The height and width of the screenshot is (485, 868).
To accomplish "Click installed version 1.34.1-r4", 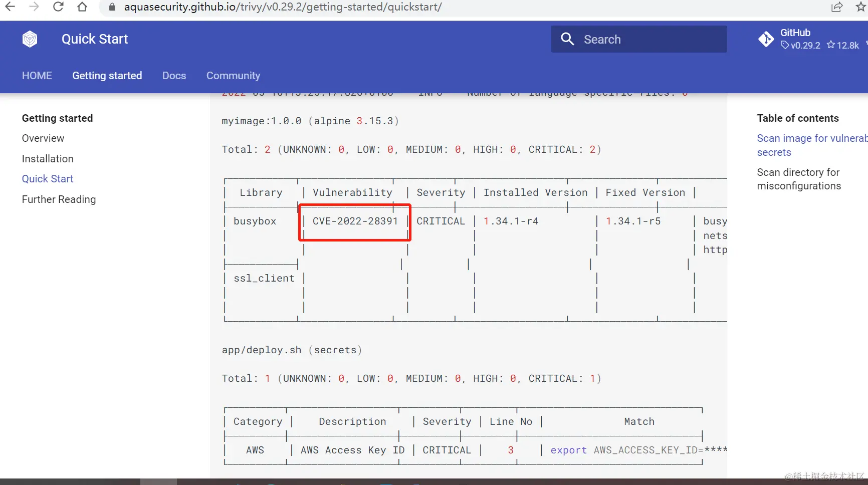I will click(x=511, y=221).
